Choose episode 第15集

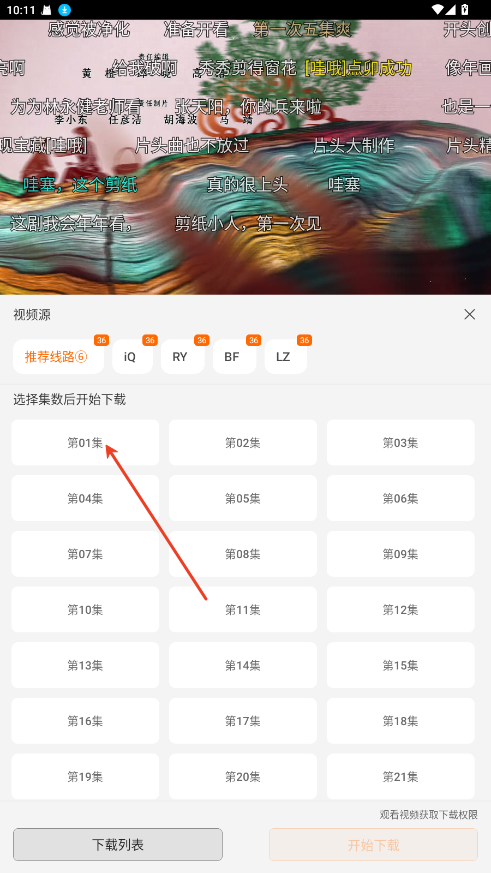[400, 665]
